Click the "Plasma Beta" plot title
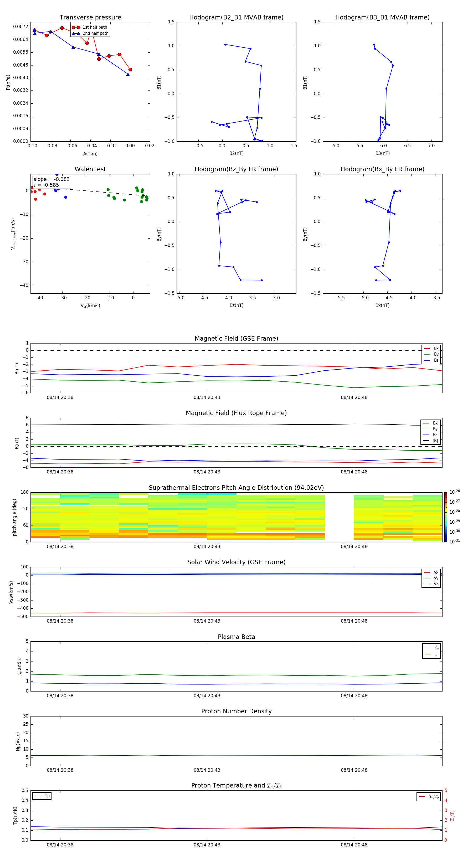473x868 pixels. tap(236, 637)
